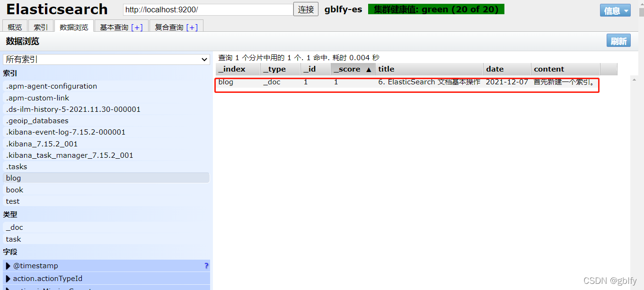The height and width of the screenshot is (290, 644).
Task: Select the .apm-agent-configuration index
Action: click(x=106, y=86)
